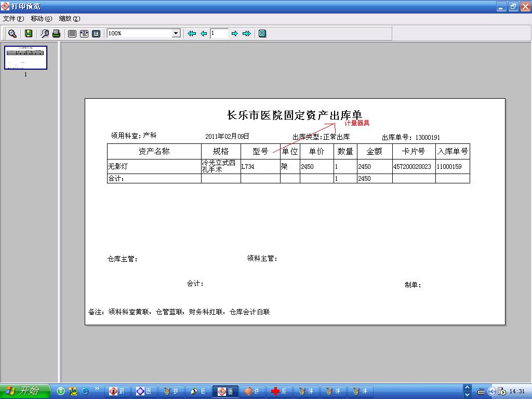Go to next page right arrow
Screen dimensions: 532x399
[x=234, y=33]
